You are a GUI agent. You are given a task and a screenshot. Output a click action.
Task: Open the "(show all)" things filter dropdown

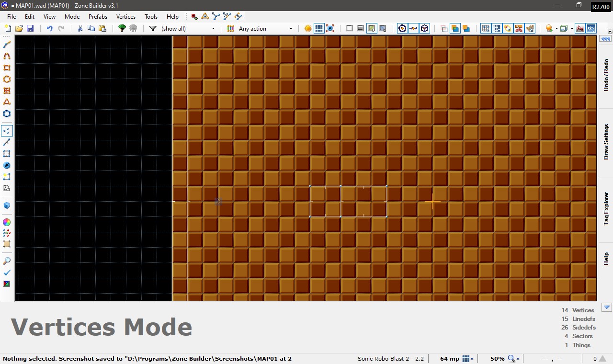[188, 29]
